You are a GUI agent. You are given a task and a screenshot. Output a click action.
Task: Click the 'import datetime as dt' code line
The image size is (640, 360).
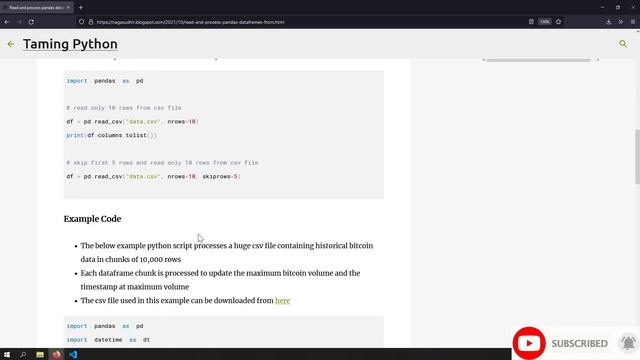[108, 340]
